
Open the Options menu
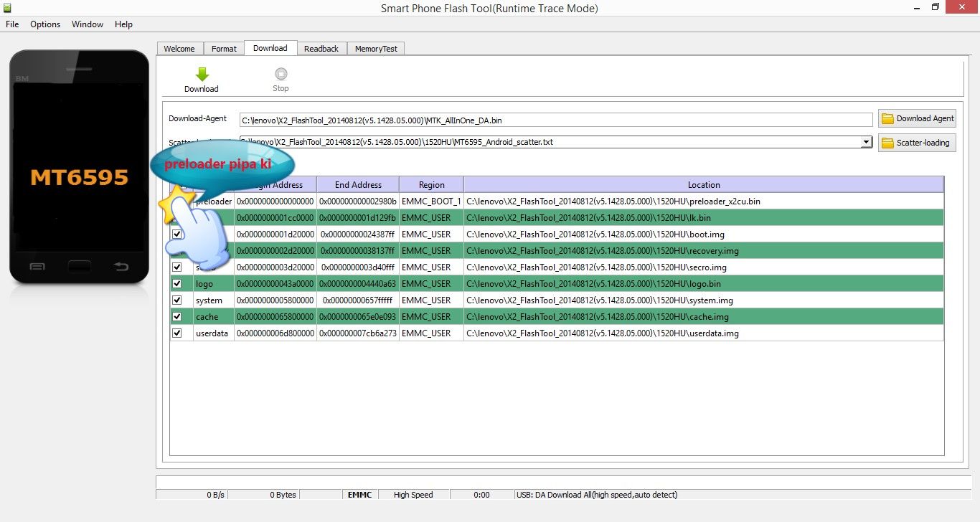(45, 24)
